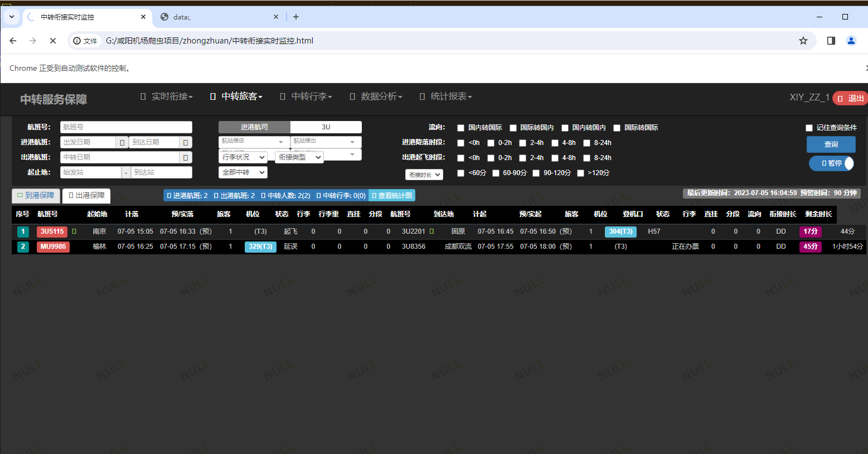Click flight number badge 3U5115
The image size is (868, 454).
pos(52,231)
